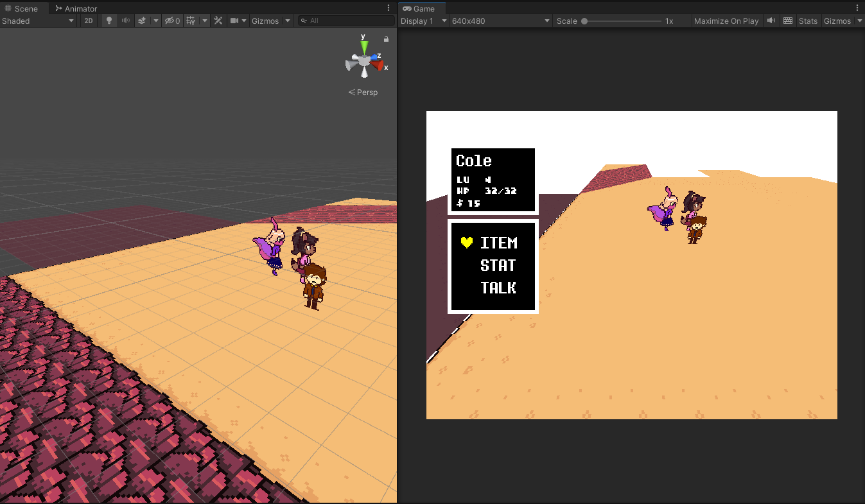Click the Cole name in stats box

474,161
